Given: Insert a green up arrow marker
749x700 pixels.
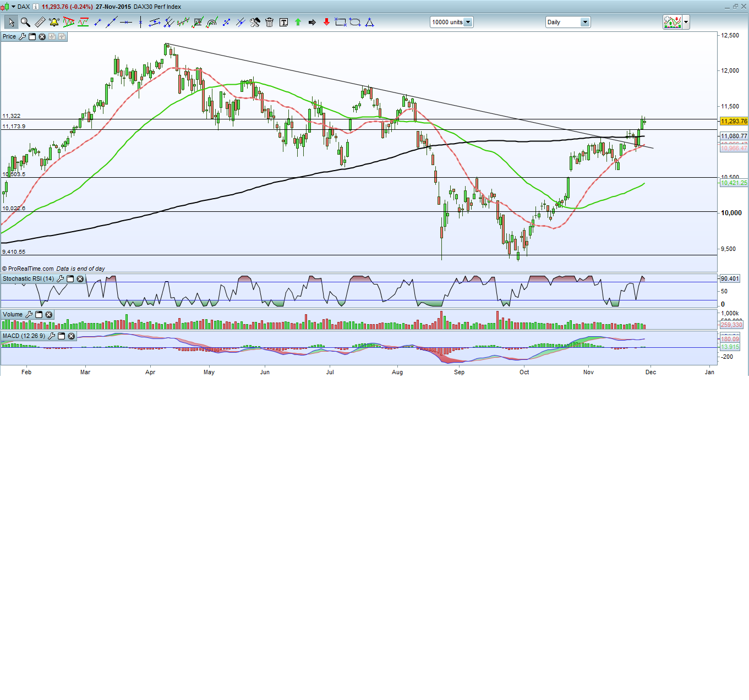Looking at the screenshot, I should tap(298, 23).
